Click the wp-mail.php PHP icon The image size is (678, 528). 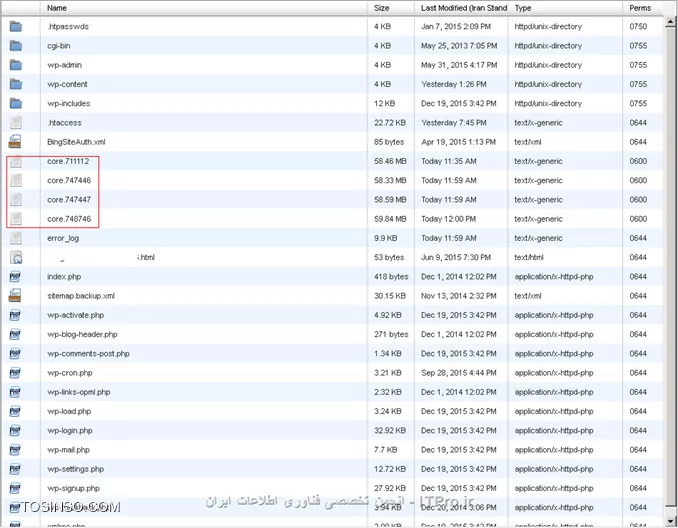15,450
